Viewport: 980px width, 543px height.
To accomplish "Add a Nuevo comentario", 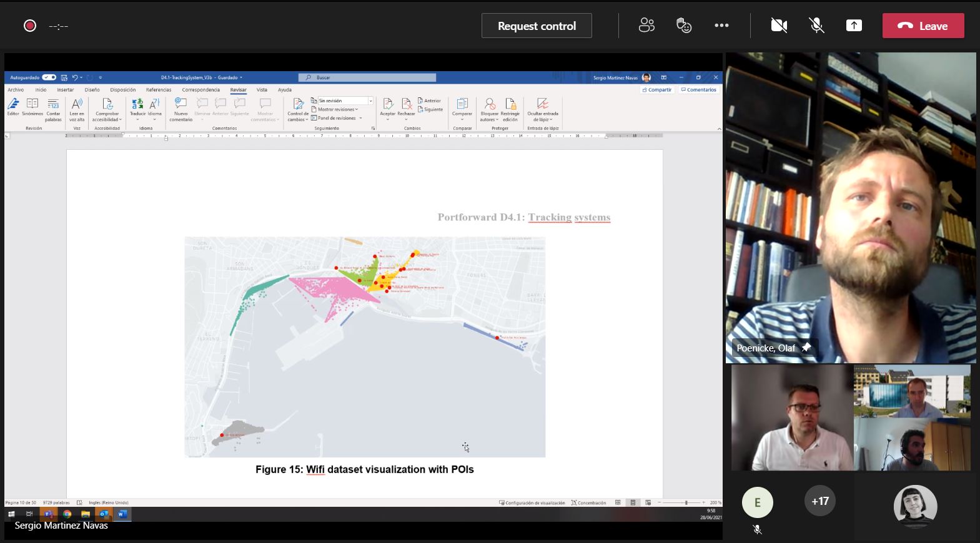I will click(181, 109).
